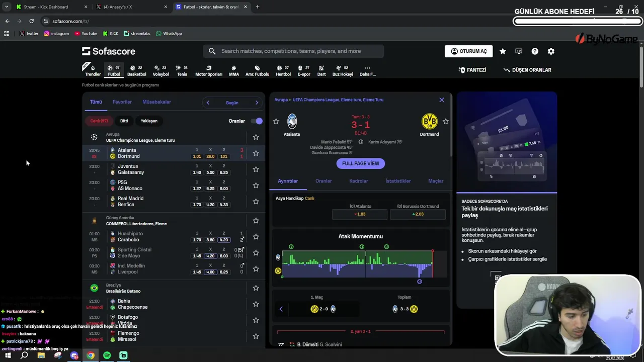This screenshot has height=362, width=644.
Task: Open the FANTEZİ link
Action: (x=472, y=70)
